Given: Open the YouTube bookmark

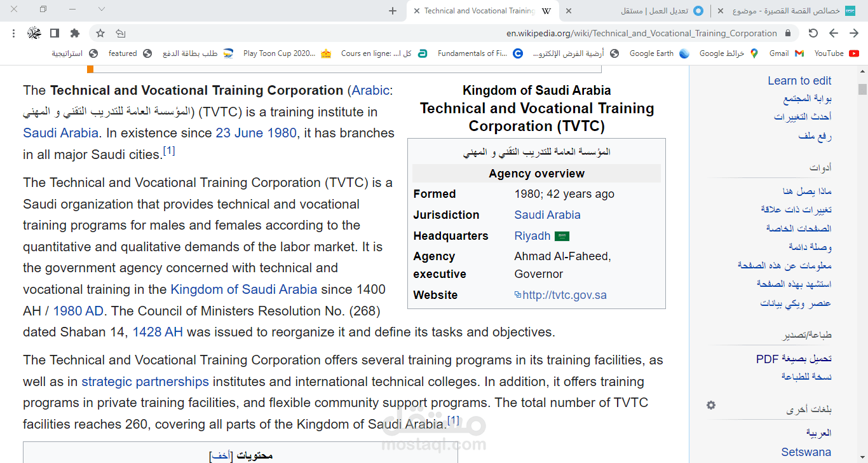Looking at the screenshot, I should (x=836, y=53).
